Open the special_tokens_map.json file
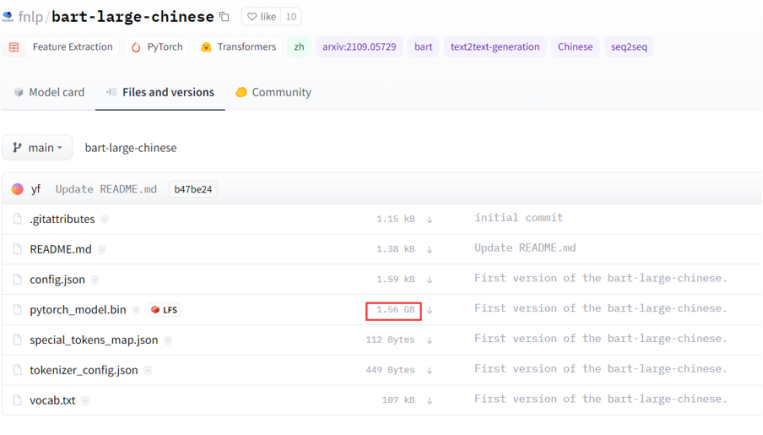 click(93, 340)
